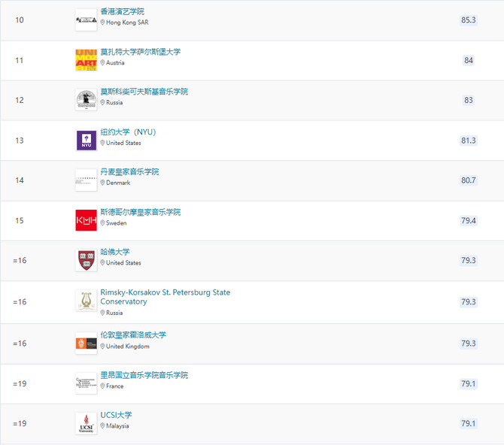504x445 pixels.
Task: Open the 哈佛大学 link
Action: [x=115, y=252]
